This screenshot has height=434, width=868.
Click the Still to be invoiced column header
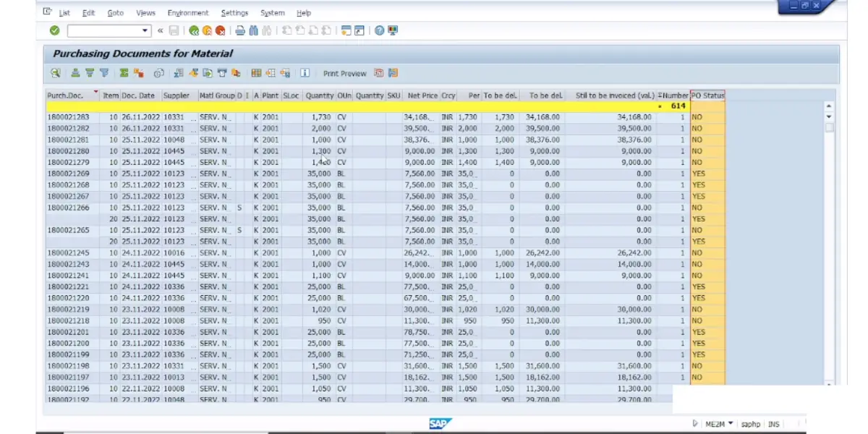[610, 95]
